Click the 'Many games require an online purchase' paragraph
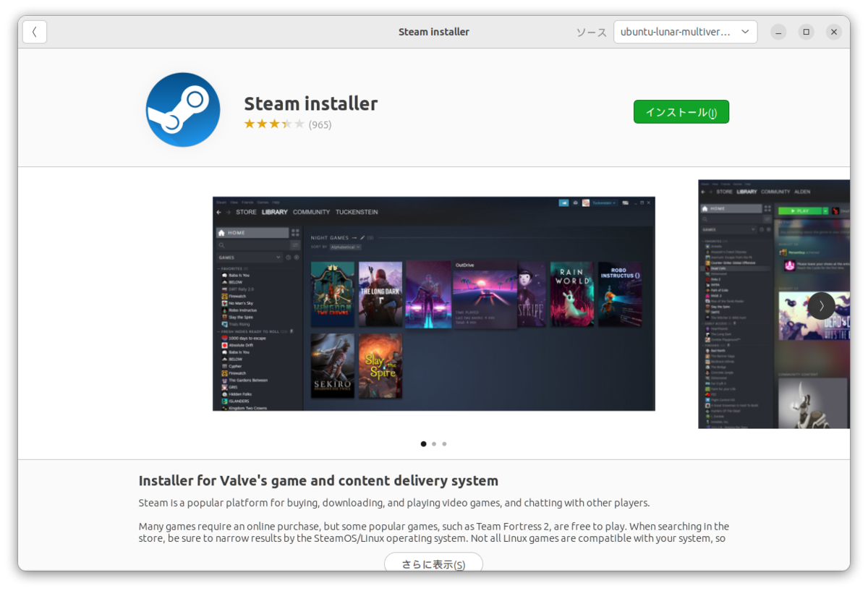Screen dimensions: 868x591 point(434,532)
